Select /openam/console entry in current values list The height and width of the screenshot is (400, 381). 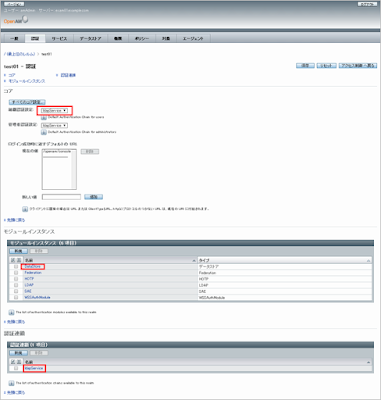[57, 152]
